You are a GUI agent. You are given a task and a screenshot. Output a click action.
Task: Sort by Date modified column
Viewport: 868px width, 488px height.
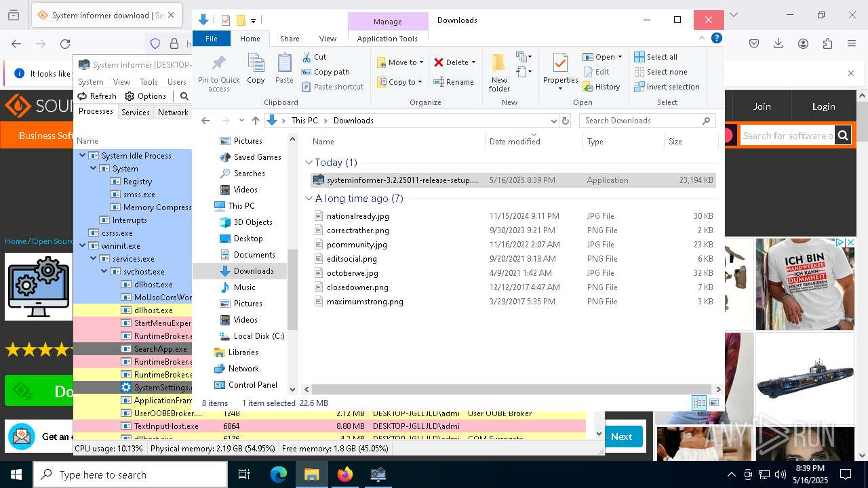coord(534,142)
